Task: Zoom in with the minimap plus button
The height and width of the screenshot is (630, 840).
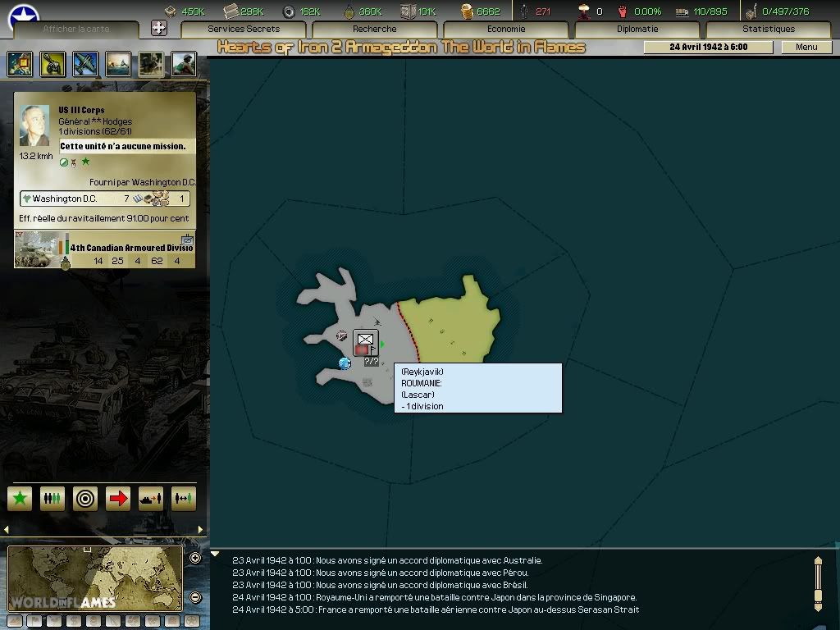Action: [x=195, y=558]
